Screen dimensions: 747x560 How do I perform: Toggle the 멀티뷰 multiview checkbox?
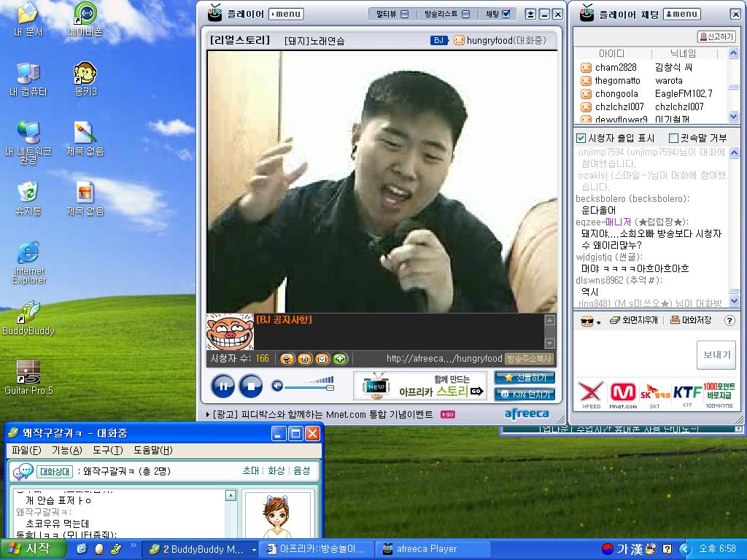[405, 14]
